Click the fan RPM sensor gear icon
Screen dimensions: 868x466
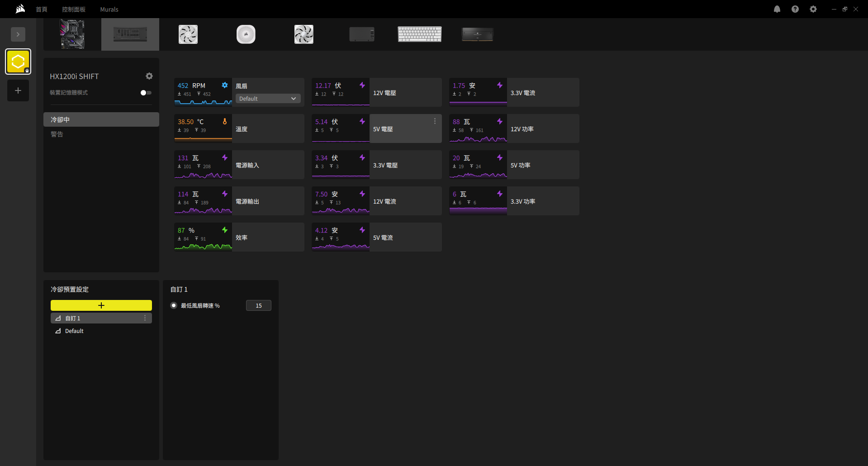click(225, 85)
